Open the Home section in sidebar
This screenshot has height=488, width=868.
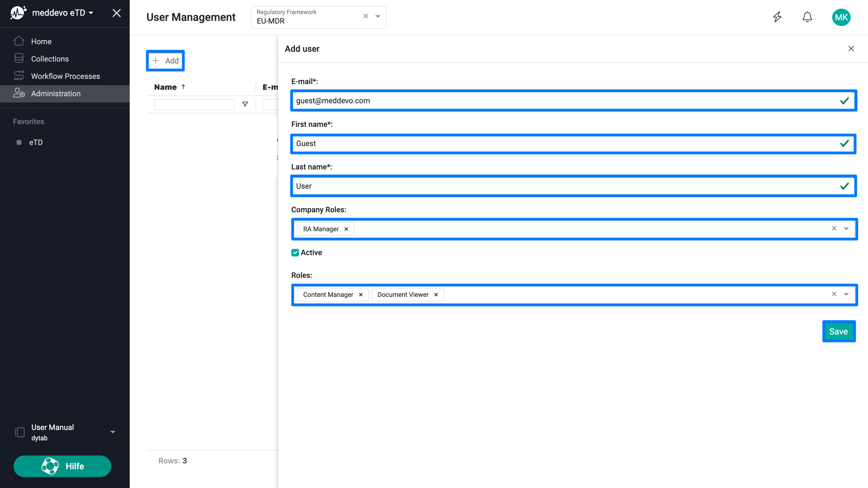pyautogui.click(x=41, y=41)
